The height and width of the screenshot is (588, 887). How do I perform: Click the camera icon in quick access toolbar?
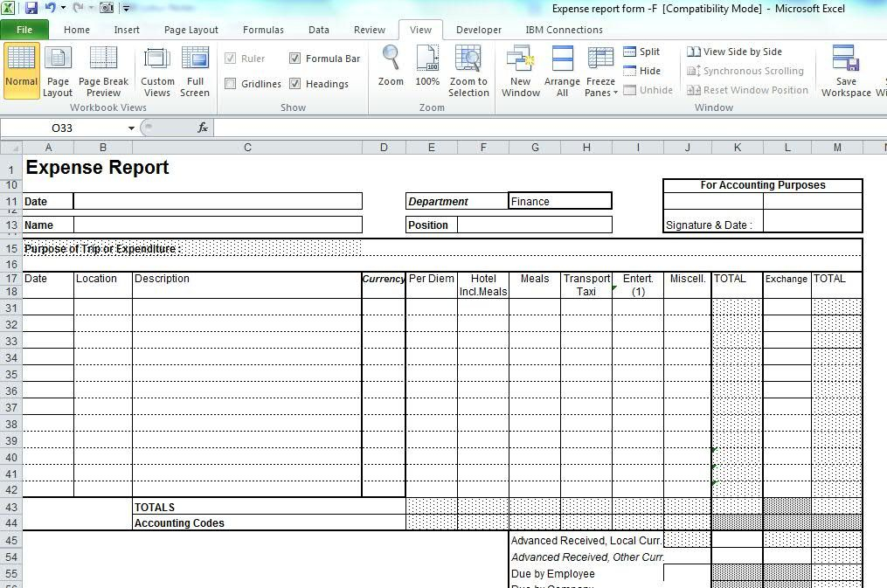[107, 8]
